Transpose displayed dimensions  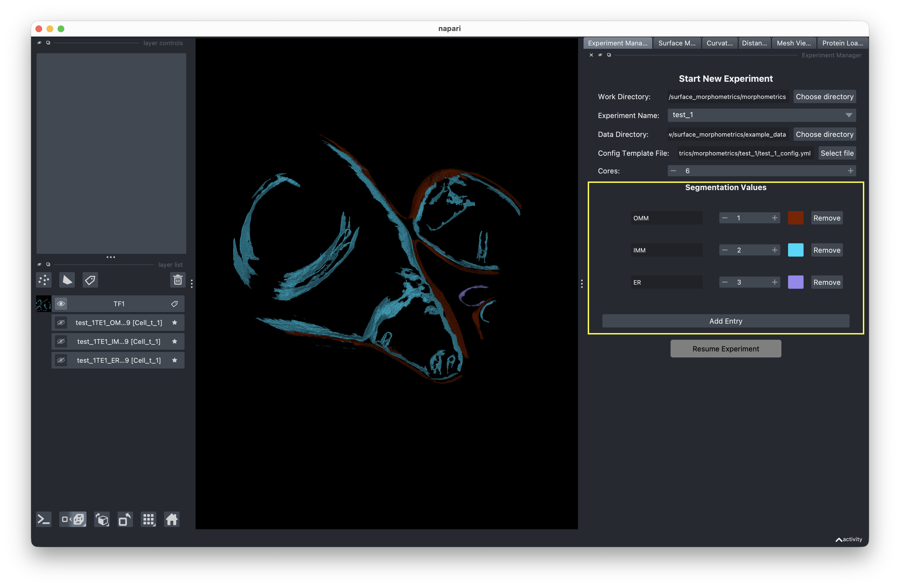125,520
